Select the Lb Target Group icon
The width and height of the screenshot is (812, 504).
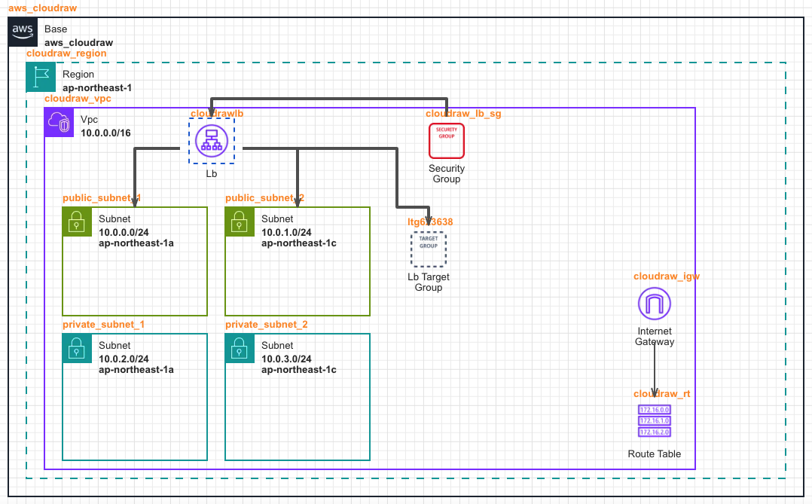click(x=429, y=249)
